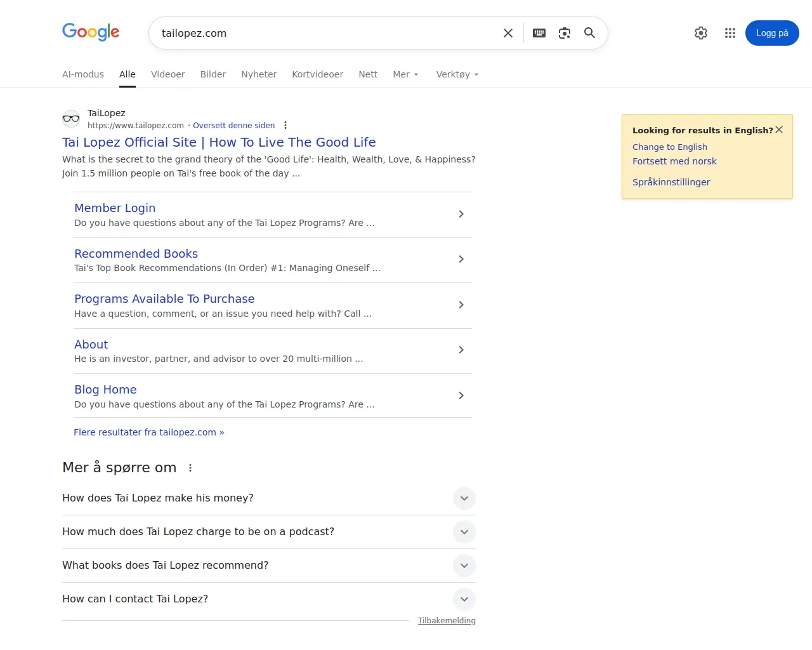Expand What books does Tai Lopez recommend
The width and height of the screenshot is (812, 650).
pos(464,566)
